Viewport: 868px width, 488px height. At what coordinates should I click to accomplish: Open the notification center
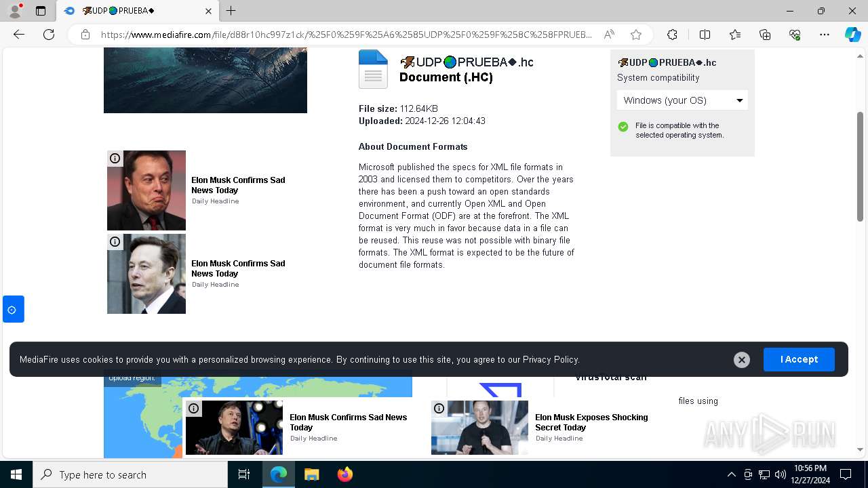click(846, 474)
